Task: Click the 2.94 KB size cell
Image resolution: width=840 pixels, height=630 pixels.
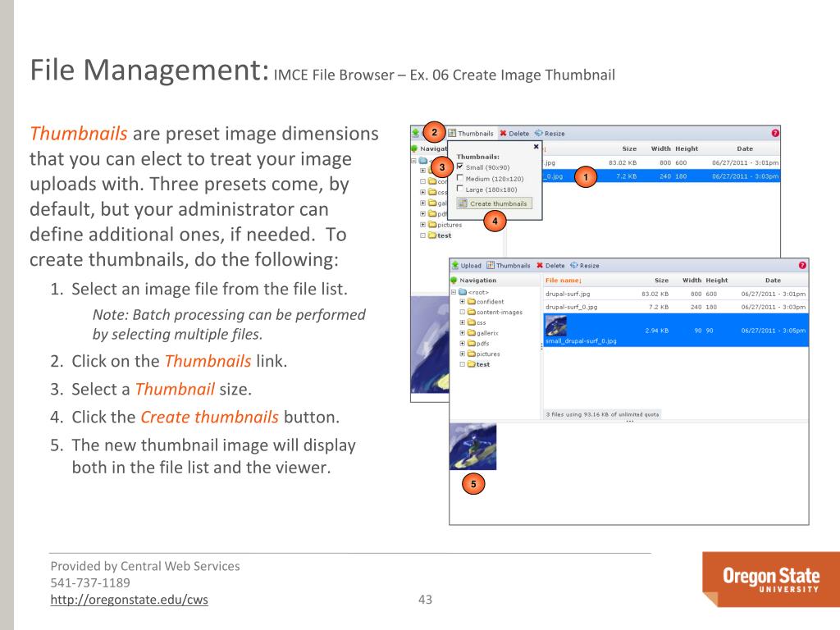Action: (657, 331)
